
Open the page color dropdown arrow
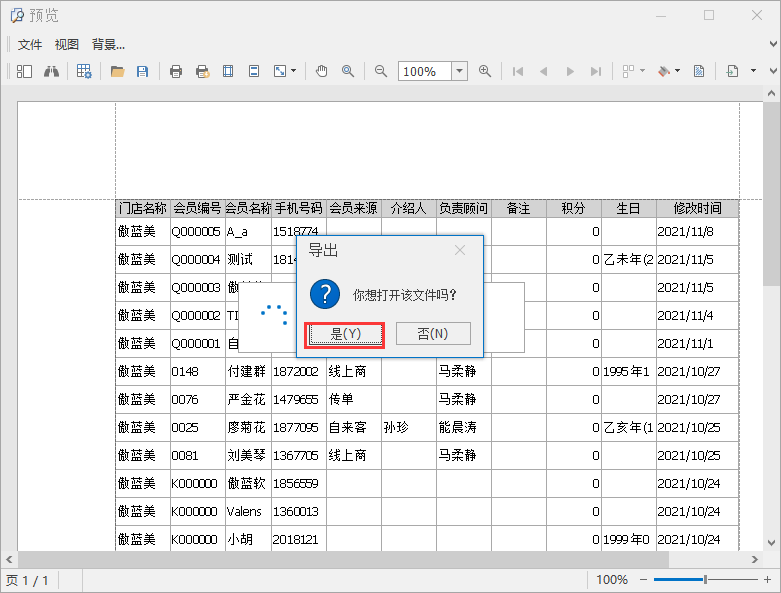pyautogui.click(x=677, y=71)
